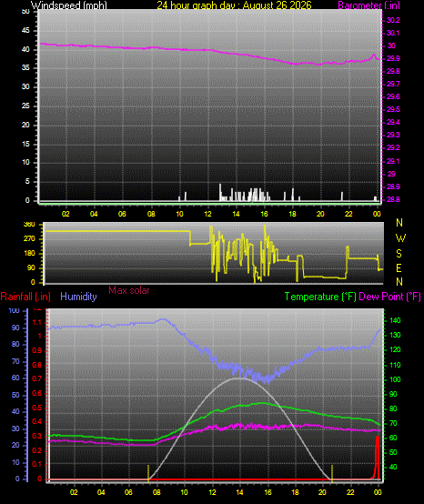Click the 100 value on humidity axis
Viewport: 424px width, 504px height.
(14, 310)
